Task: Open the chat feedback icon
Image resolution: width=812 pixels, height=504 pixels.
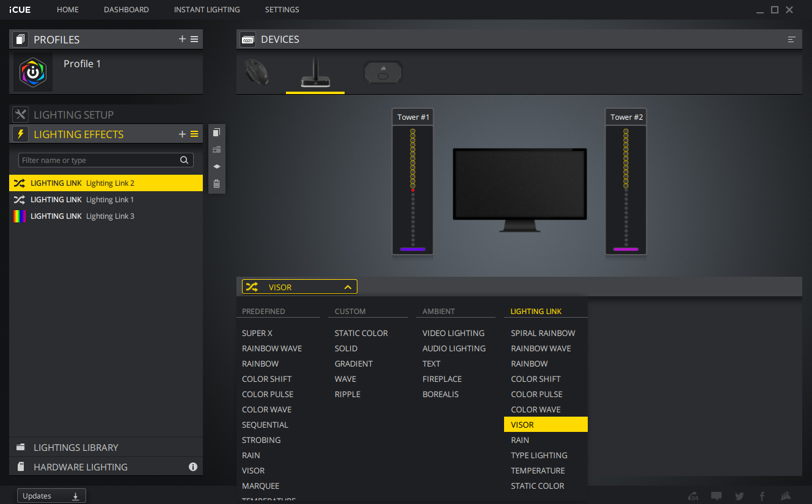Action: point(716,496)
